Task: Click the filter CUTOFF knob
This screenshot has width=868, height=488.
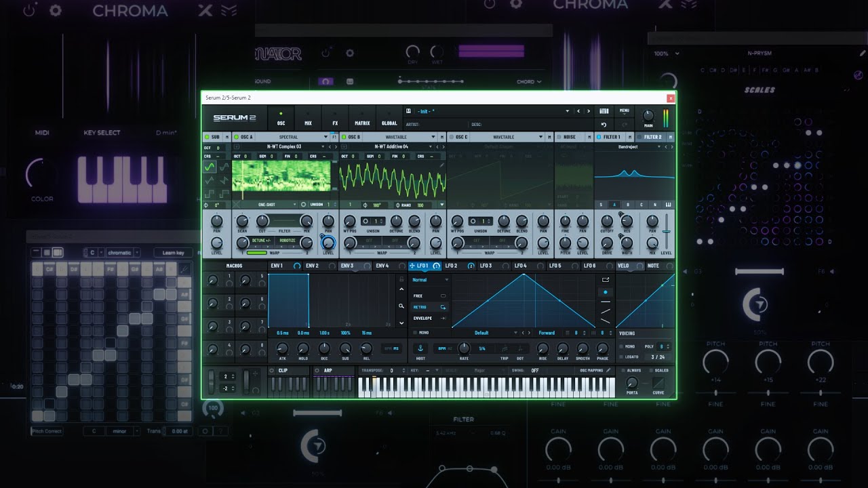Action: (x=607, y=221)
